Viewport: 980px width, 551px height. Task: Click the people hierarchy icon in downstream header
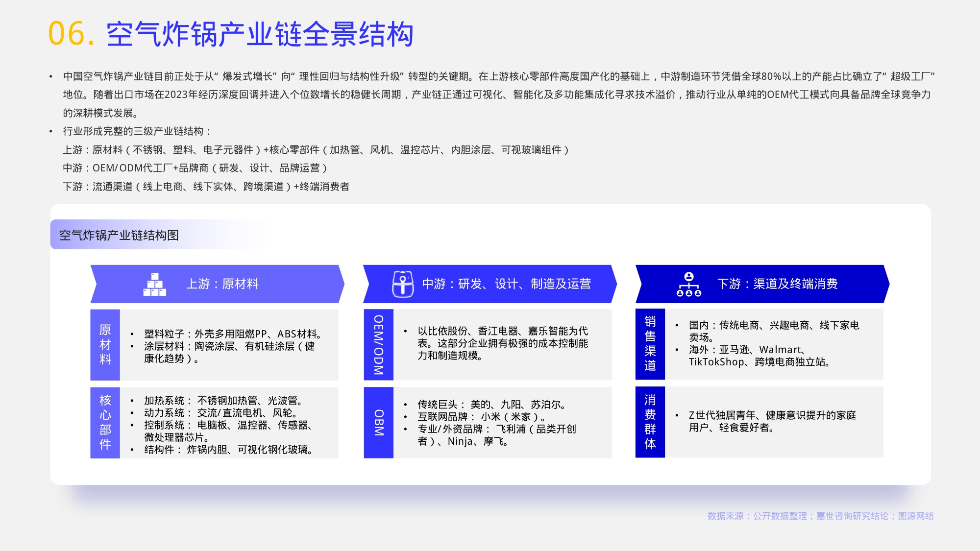click(688, 284)
